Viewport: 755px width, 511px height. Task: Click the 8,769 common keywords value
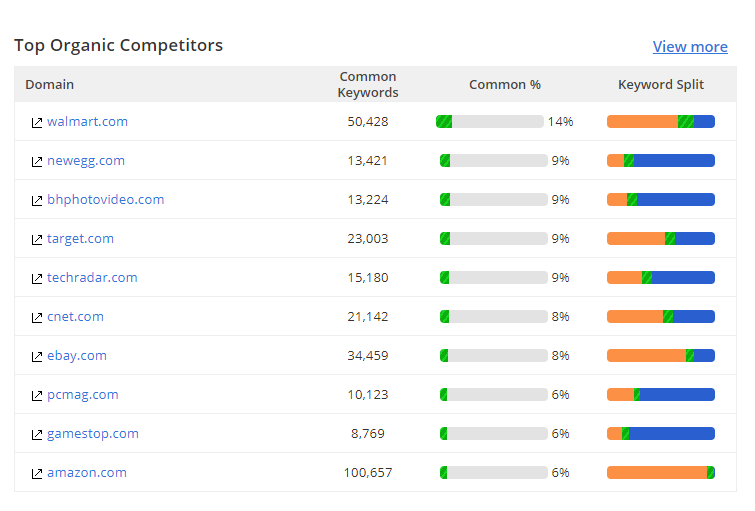click(368, 433)
